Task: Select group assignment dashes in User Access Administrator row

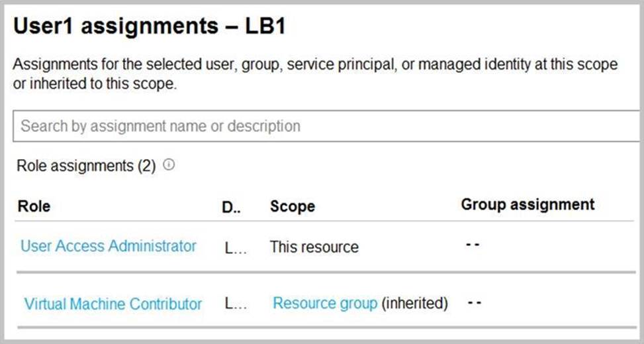Action: pyautogui.click(x=471, y=245)
